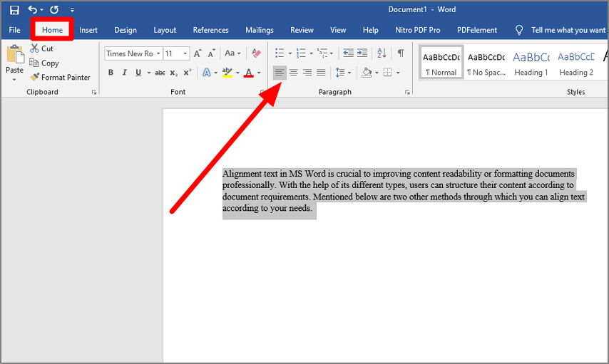609x364 pixels.
Task: Open the font name dropdown
Action: click(158, 53)
